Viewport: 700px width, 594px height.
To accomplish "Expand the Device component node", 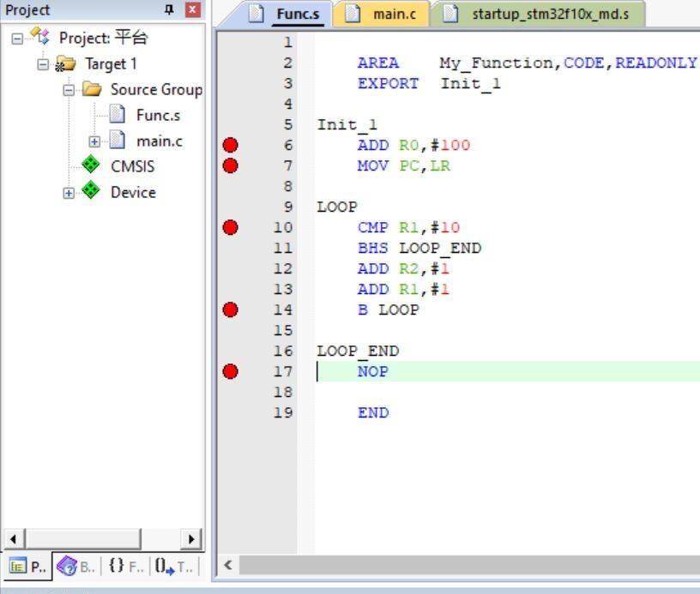I will [69, 193].
